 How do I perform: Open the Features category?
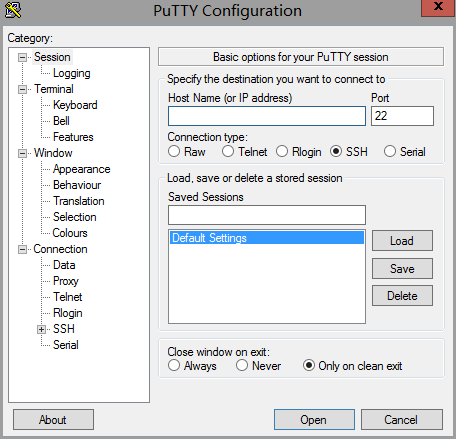(x=73, y=137)
